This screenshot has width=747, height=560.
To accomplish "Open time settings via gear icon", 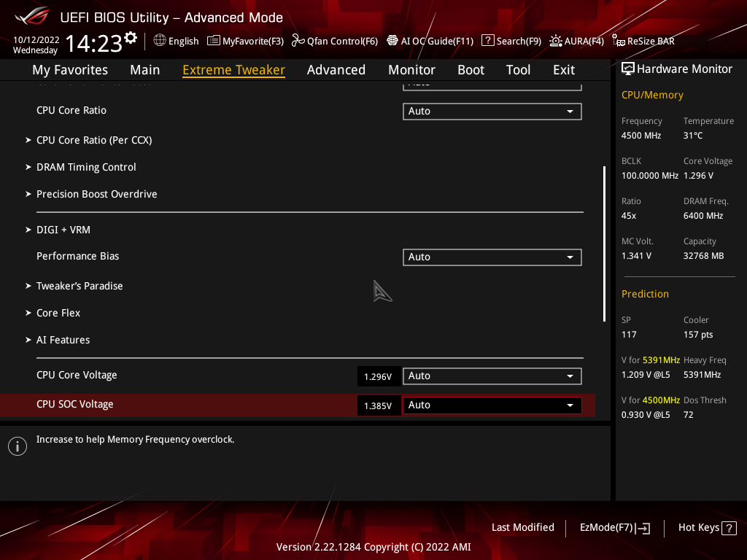I will (x=131, y=38).
